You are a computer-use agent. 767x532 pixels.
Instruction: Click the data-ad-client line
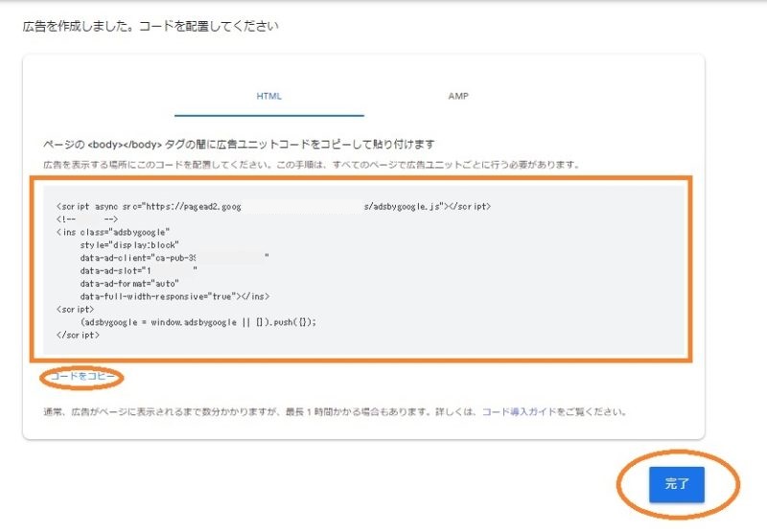pyautogui.click(x=174, y=257)
